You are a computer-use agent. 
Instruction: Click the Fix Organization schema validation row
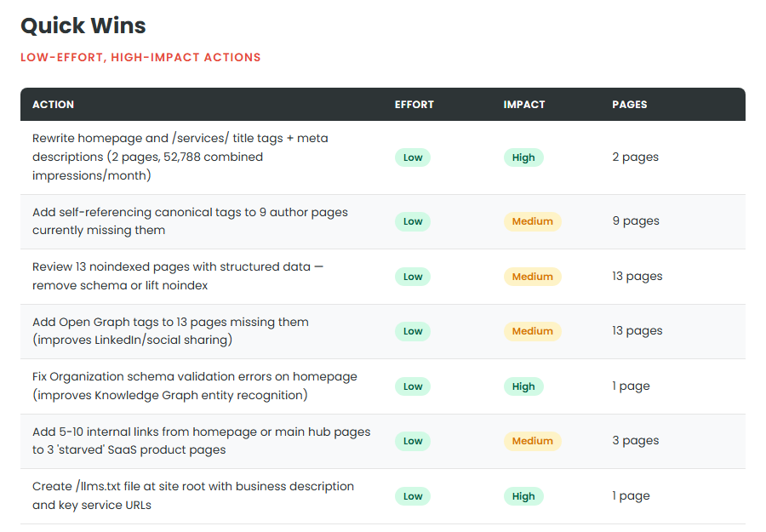194,386
